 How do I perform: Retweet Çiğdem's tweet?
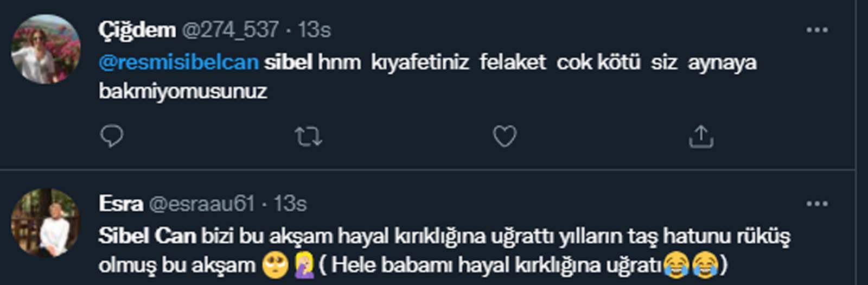[308, 136]
